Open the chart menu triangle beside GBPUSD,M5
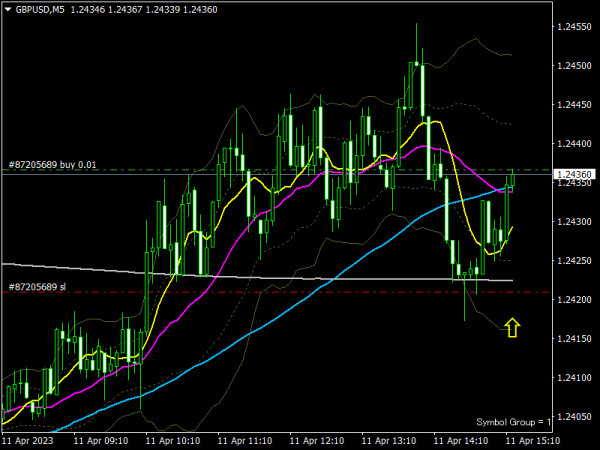 (x=8, y=10)
